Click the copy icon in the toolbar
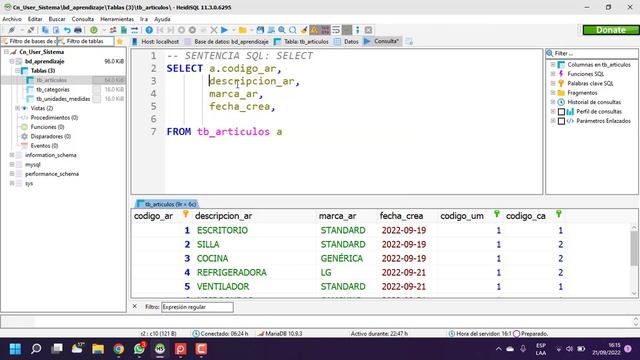The width and height of the screenshot is (640, 360). pyautogui.click(x=45, y=30)
